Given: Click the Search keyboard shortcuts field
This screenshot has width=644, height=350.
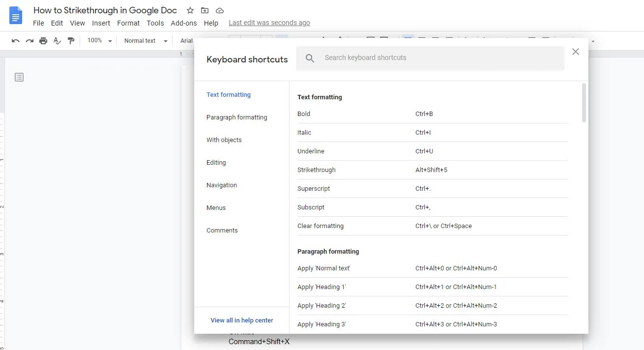Looking at the screenshot, I should coord(430,58).
